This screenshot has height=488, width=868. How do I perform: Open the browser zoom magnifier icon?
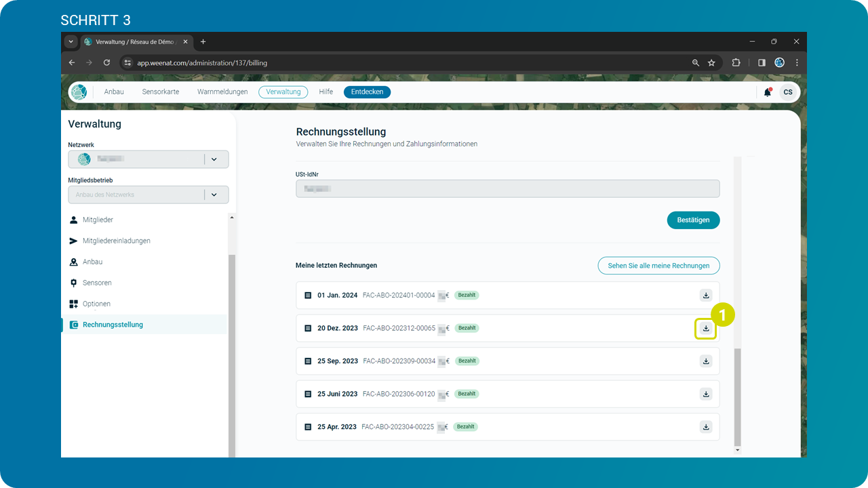click(696, 62)
